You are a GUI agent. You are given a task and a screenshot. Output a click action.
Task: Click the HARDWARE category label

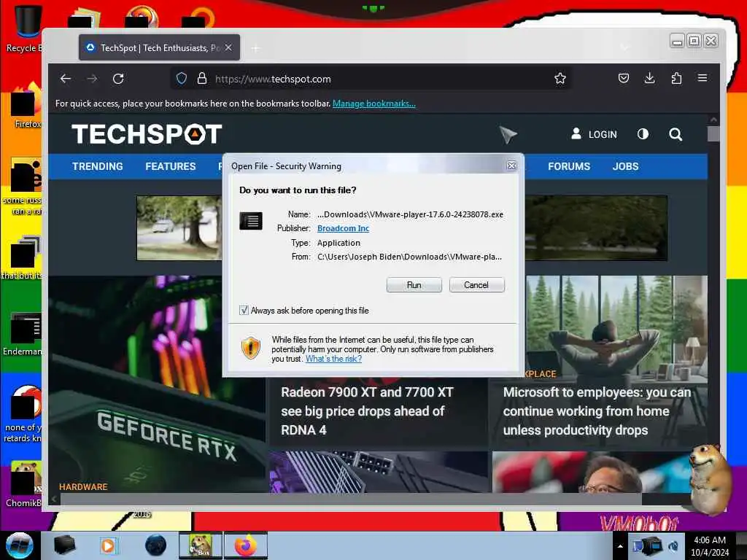pos(83,486)
